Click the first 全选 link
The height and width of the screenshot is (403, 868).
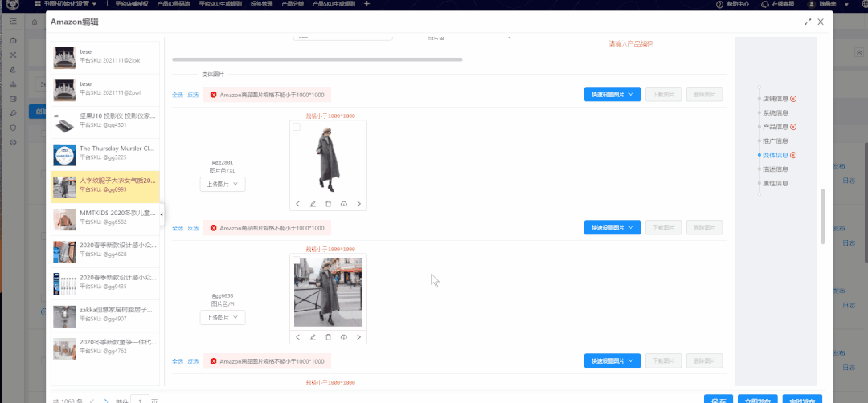pos(178,95)
